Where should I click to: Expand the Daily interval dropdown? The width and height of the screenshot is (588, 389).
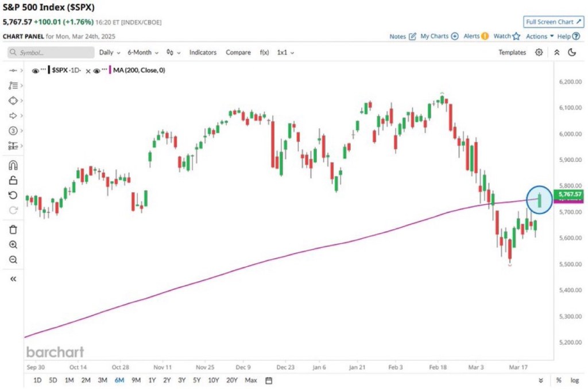pos(109,52)
